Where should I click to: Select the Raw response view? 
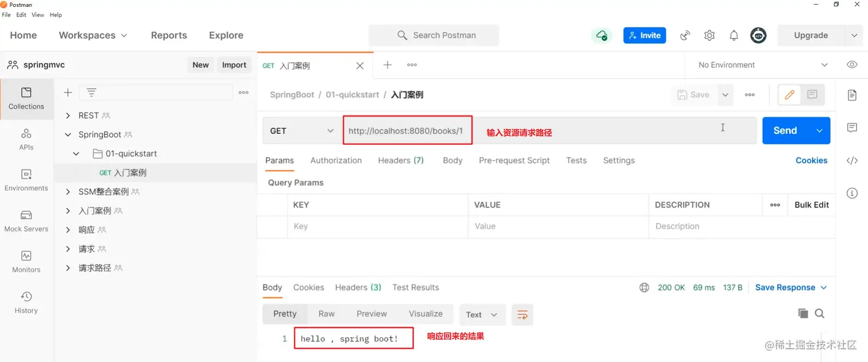tap(327, 314)
